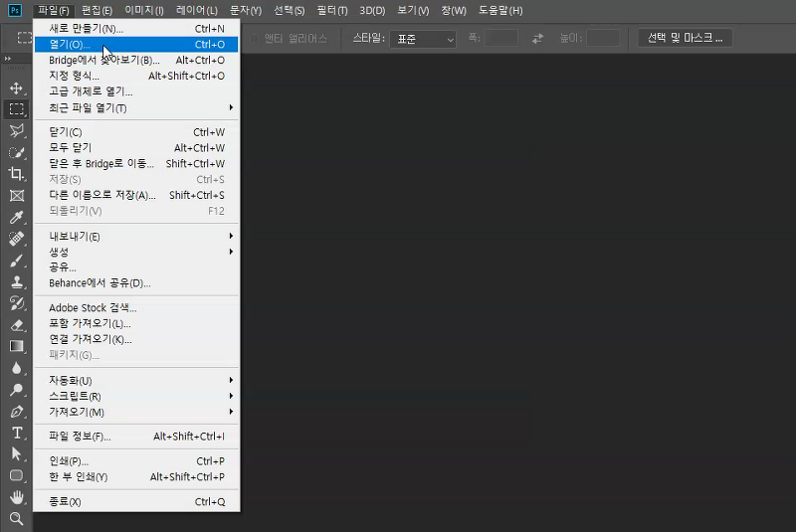
Task: Choose the Gradient tool
Action: coord(16,346)
